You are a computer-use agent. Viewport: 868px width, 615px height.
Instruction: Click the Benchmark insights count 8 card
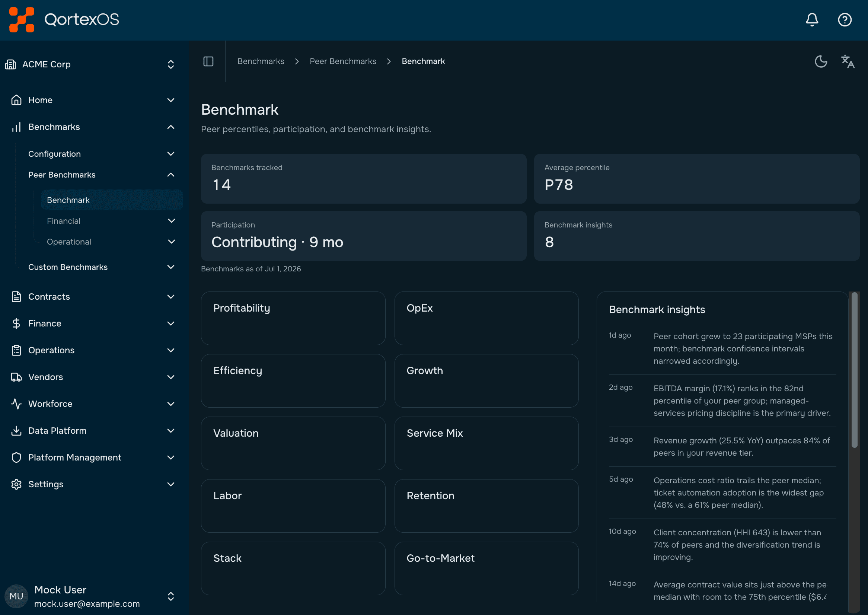696,236
